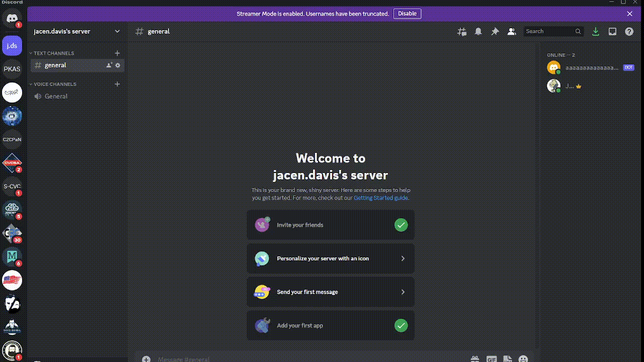Screen dimensions: 644x362
Task: Click chevron on Personalize server card
Action: point(403,258)
